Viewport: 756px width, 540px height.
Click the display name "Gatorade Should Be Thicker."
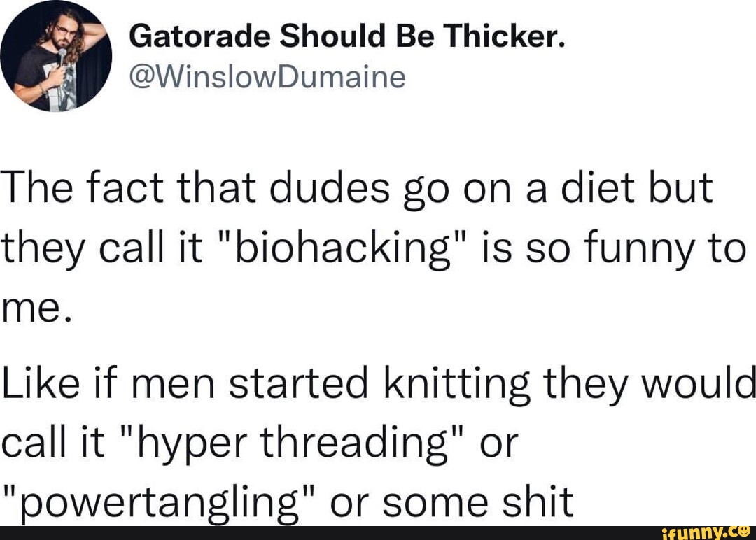pos(346,36)
